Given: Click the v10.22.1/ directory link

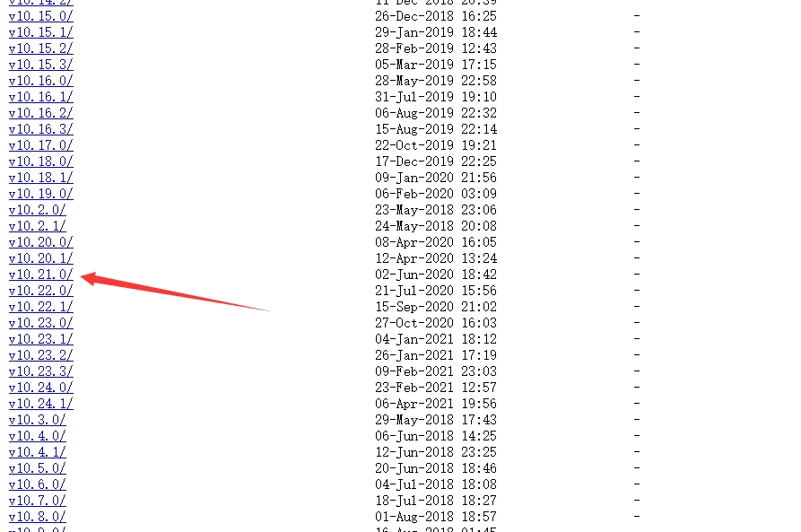Looking at the screenshot, I should 41,307.
